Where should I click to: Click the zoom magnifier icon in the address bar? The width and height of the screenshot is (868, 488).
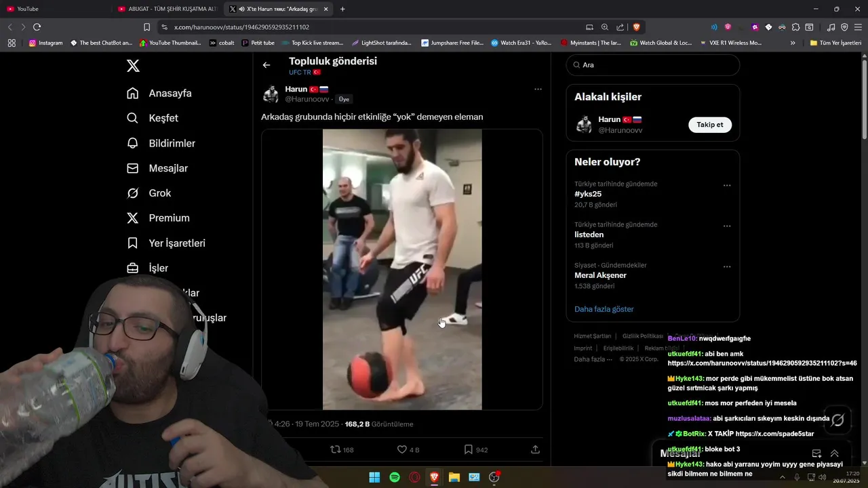tap(605, 27)
